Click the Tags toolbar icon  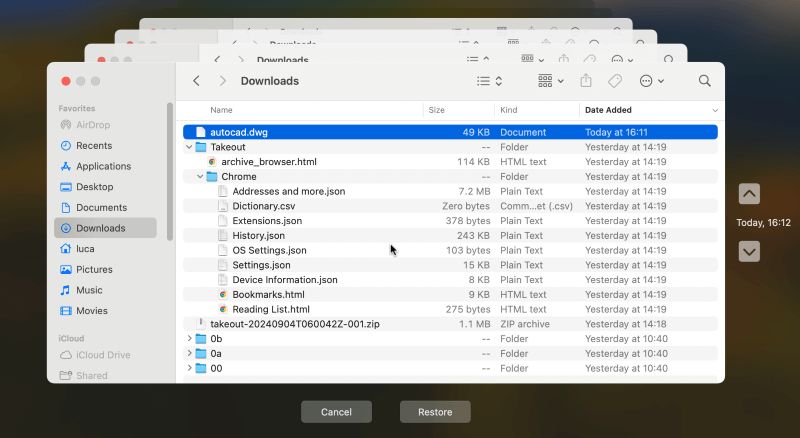coord(615,81)
